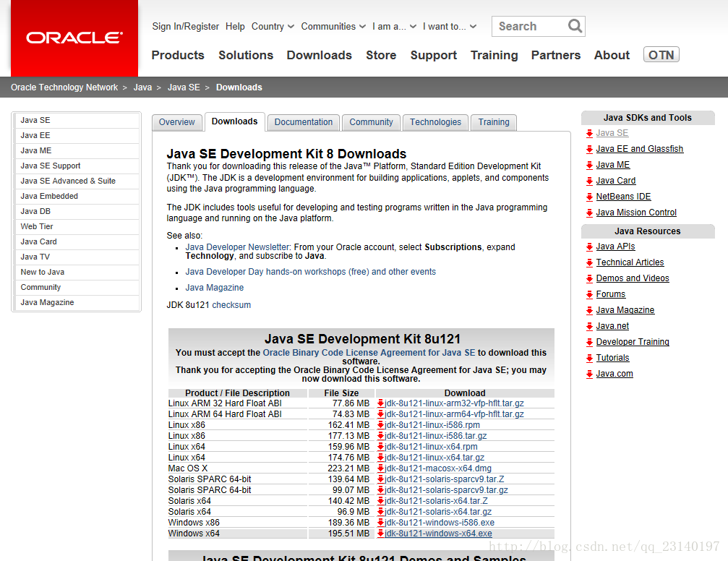
Task: Select Java Embedded in left sidebar
Action: pyautogui.click(x=77, y=196)
